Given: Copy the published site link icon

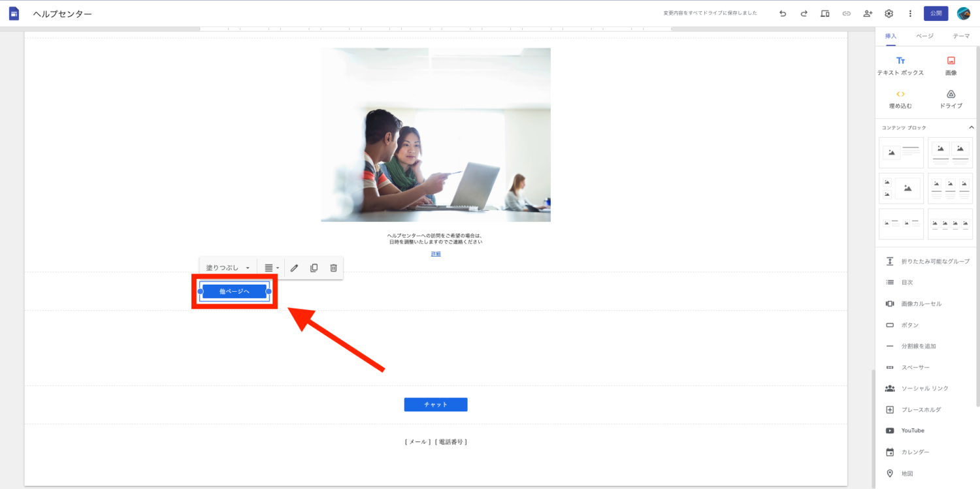Looking at the screenshot, I should click(846, 13).
